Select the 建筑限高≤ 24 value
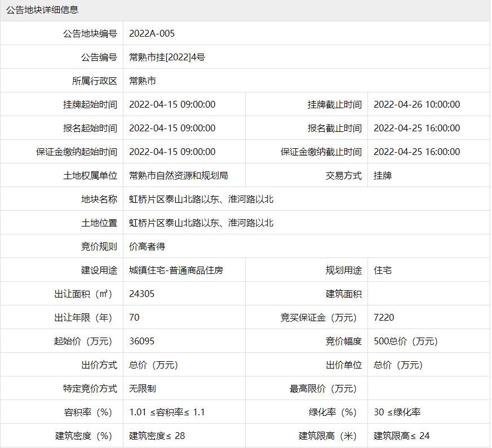 coord(402,436)
